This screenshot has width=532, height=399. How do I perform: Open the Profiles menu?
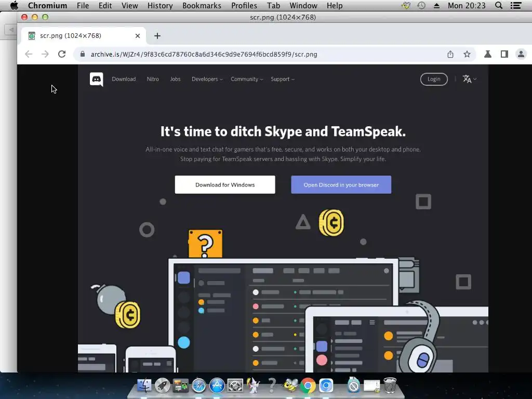[244, 6]
